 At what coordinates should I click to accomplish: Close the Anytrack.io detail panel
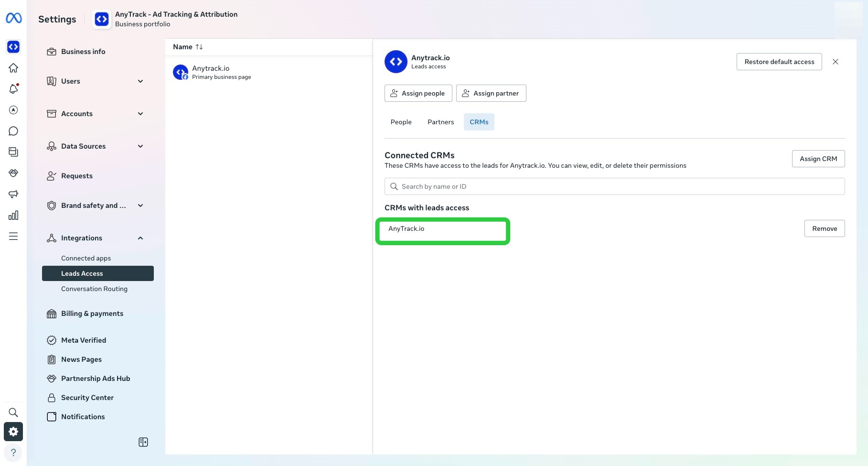pos(836,62)
